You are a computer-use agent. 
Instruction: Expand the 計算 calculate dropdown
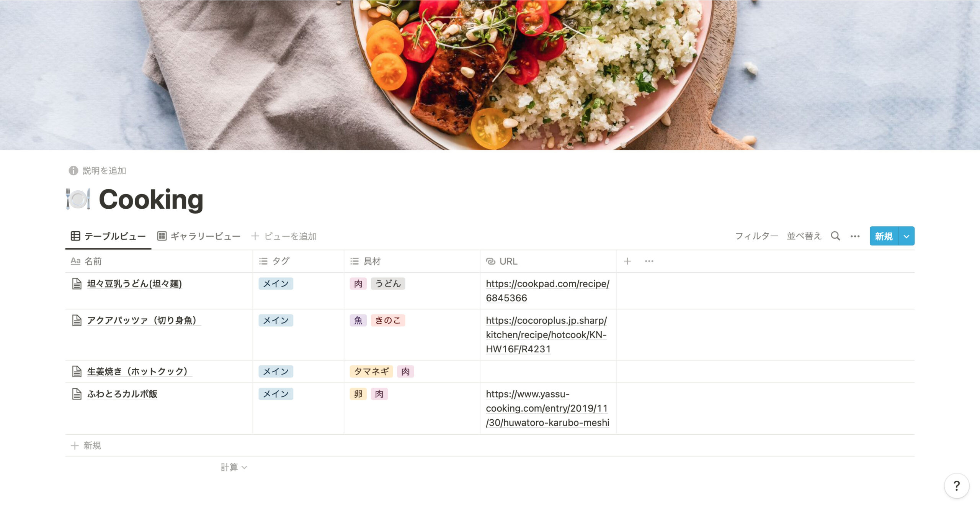pyautogui.click(x=234, y=467)
